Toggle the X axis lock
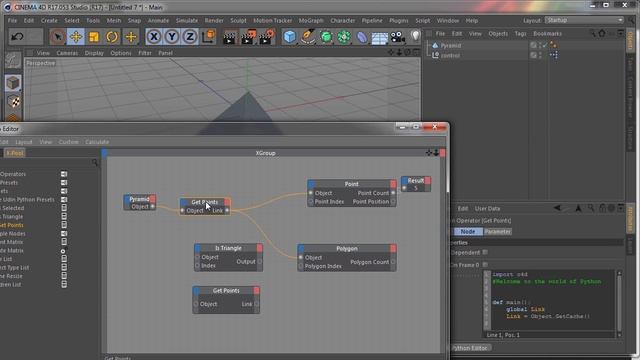The height and width of the screenshot is (360, 640). click(153, 37)
